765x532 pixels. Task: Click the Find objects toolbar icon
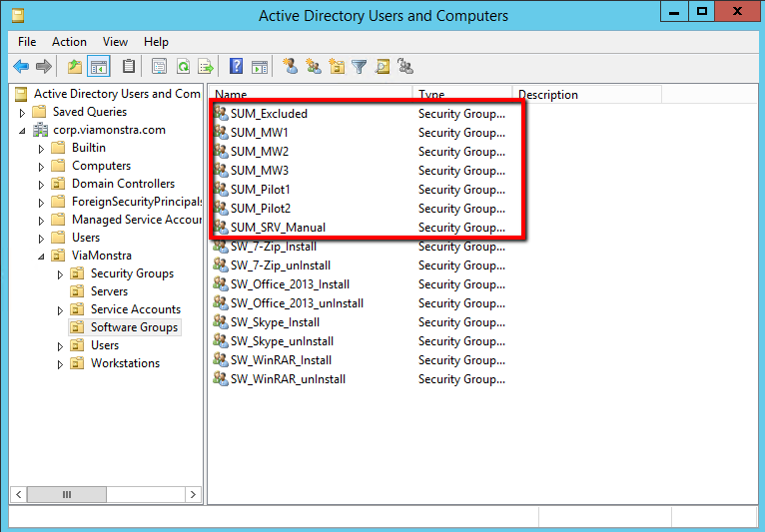click(382, 67)
